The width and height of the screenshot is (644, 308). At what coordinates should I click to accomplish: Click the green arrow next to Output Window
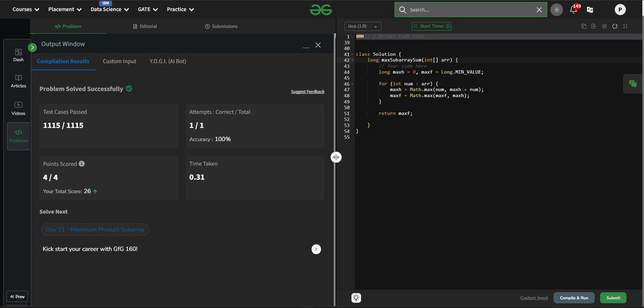click(x=32, y=47)
